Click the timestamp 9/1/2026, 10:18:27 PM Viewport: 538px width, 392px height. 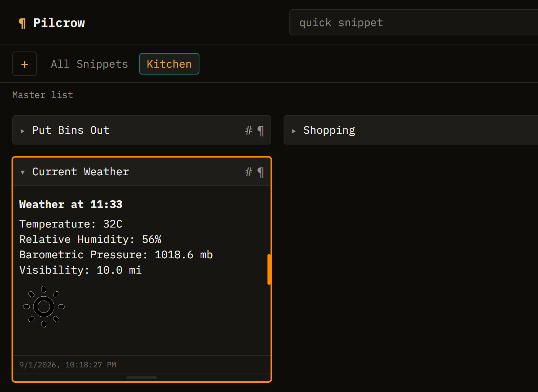[68, 365]
